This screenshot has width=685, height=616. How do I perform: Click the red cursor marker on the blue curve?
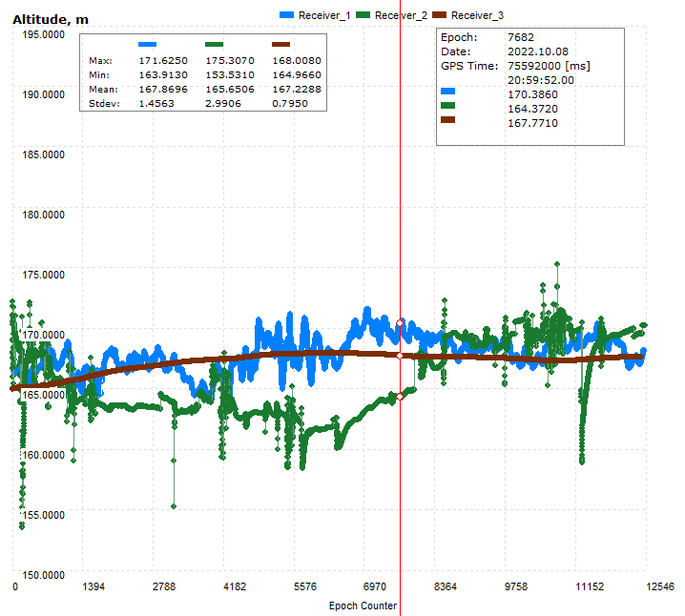click(400, 323)
